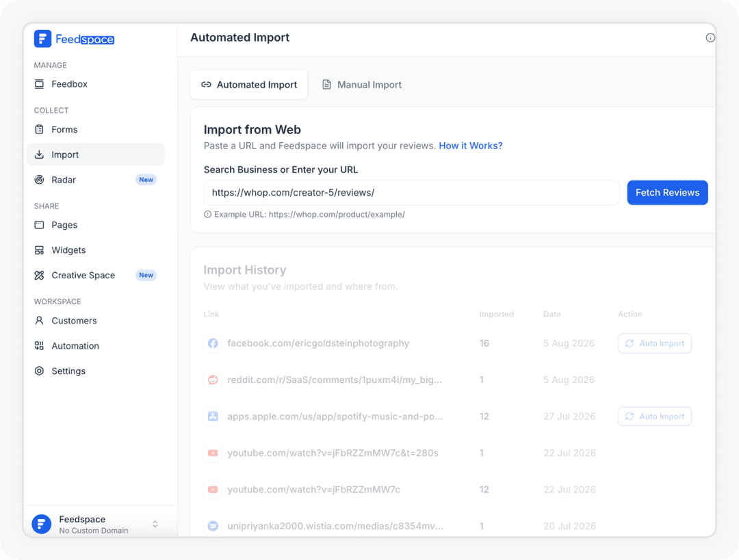The height and width of the screenshot is (560, 739).
Task: Click the Date column header
Action: tap(552, 314)
